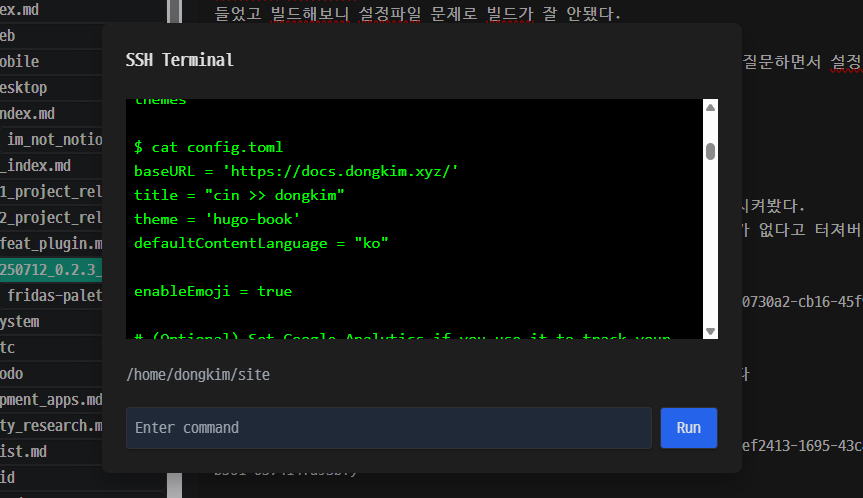Screen dimensions: 863x498
Task: Click the baseURL line in terminal output
Action: pos(296,171)
